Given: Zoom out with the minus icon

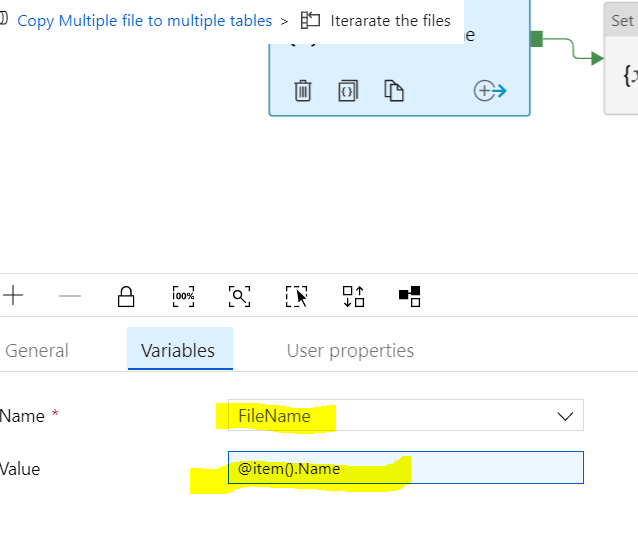Looking at the screenshot, I should point(70,296).
